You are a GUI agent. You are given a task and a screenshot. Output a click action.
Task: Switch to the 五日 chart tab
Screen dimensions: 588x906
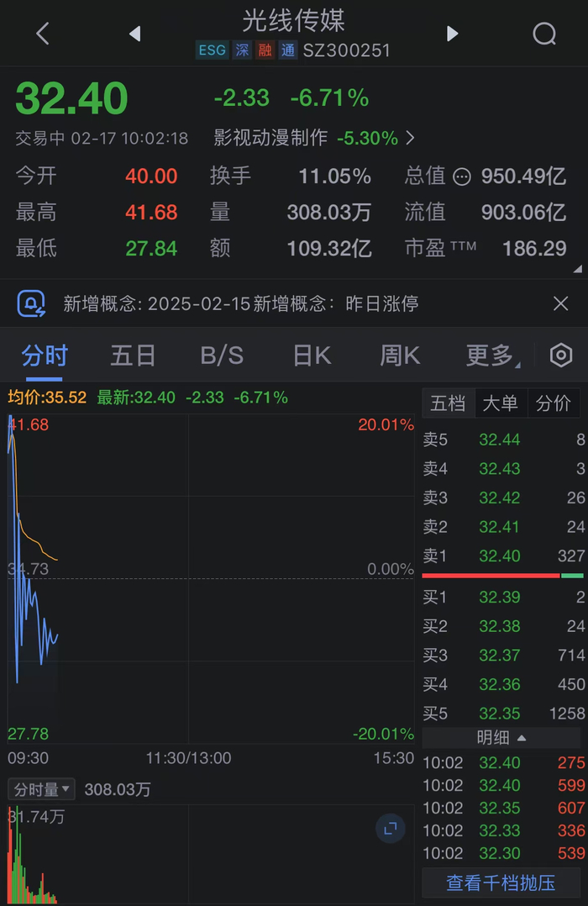[133, 356]
